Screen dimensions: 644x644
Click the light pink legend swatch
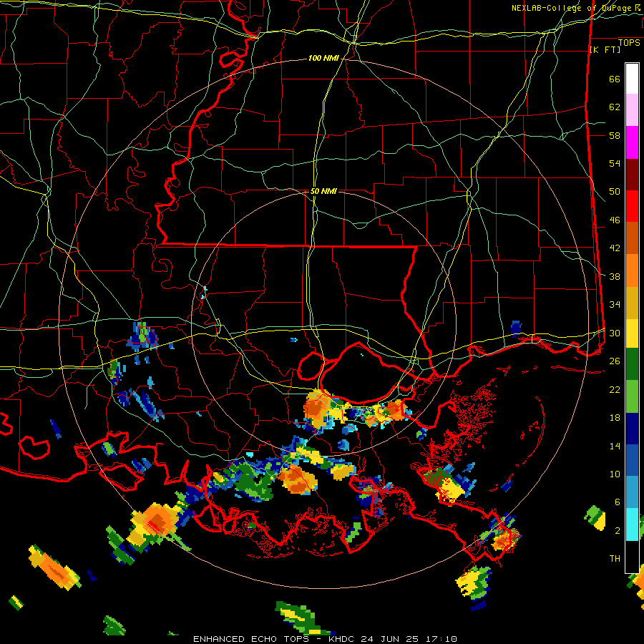(632, 110)
